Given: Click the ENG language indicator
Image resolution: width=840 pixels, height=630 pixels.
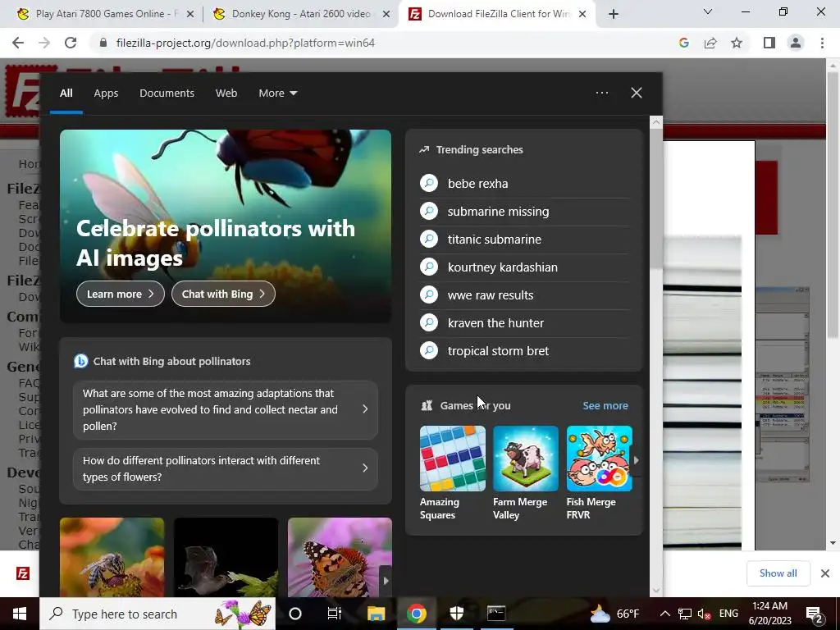Looking at the screenshot, I should [728, 614].
